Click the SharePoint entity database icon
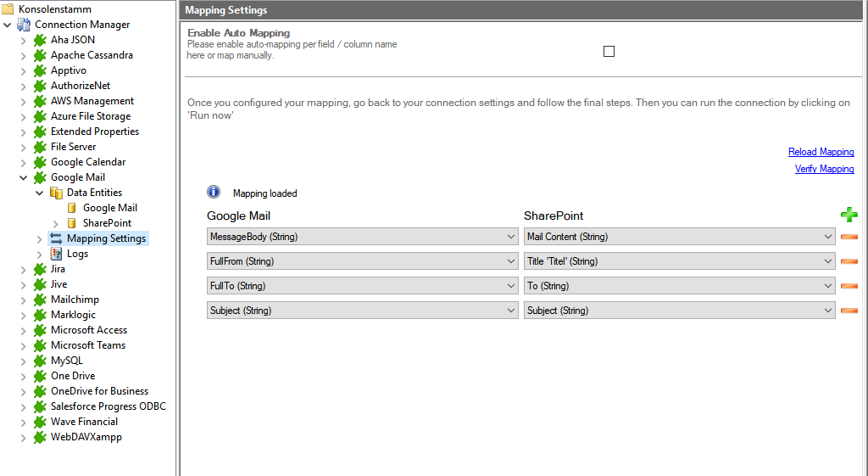868x476 pixels. click(72, 223)
